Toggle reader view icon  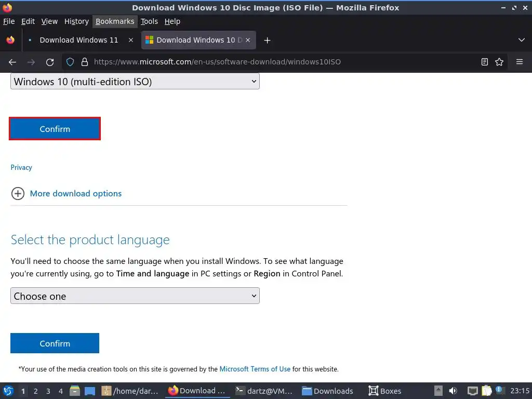pos(485,62)
